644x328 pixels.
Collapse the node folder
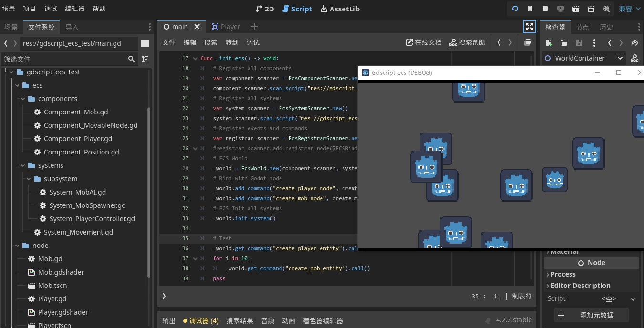pos(17,246)
